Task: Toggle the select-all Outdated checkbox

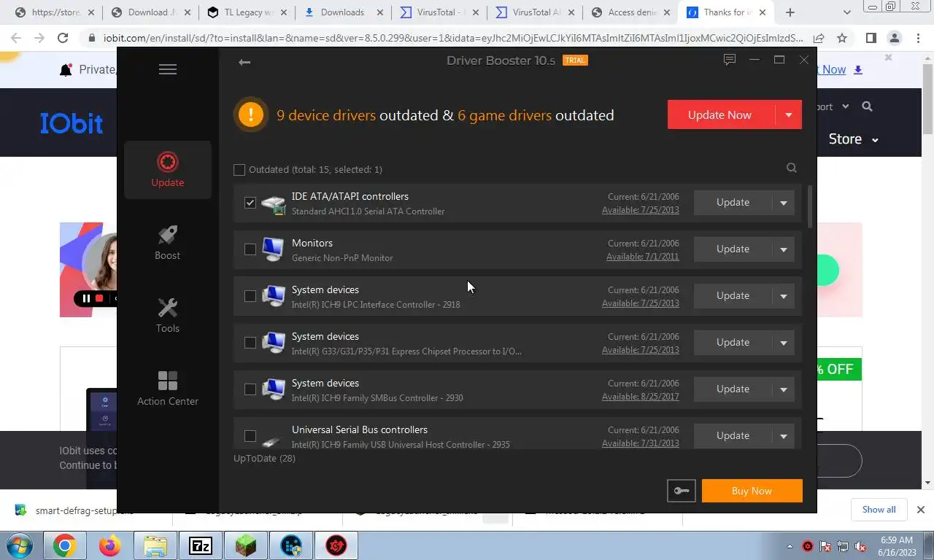Action: click(239, 170)
